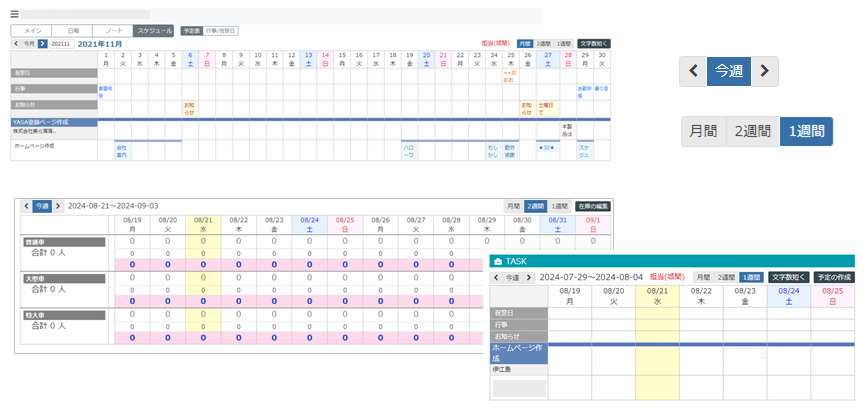Click the 202111 month input field

[61, 44]
